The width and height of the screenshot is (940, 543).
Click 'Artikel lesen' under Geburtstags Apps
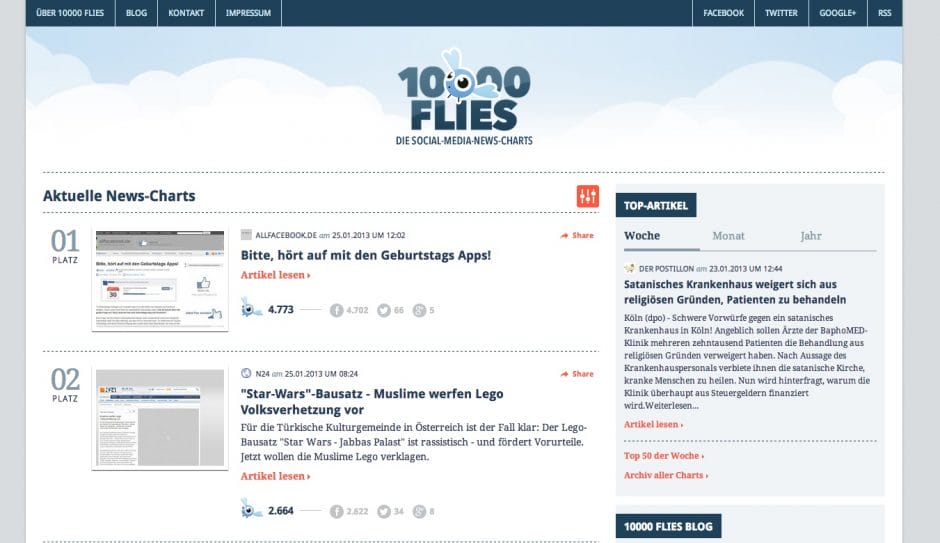coord(275,275)
